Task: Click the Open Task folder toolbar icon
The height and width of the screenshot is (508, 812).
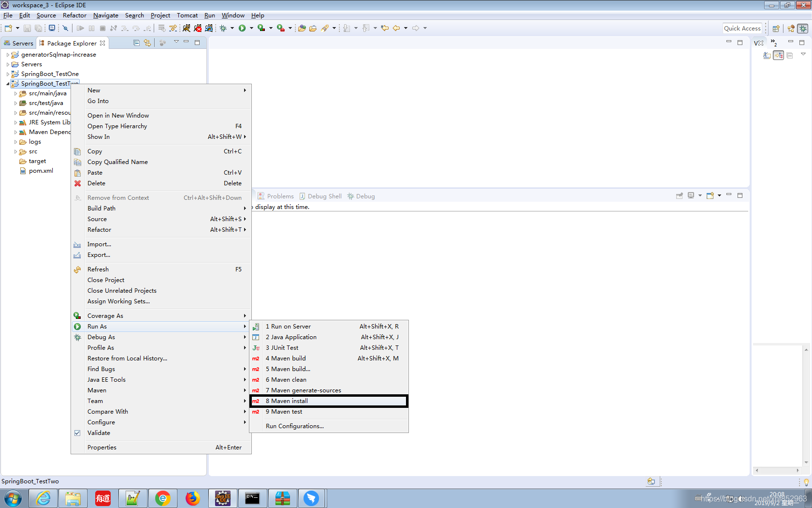Action: tap(313, 28)
